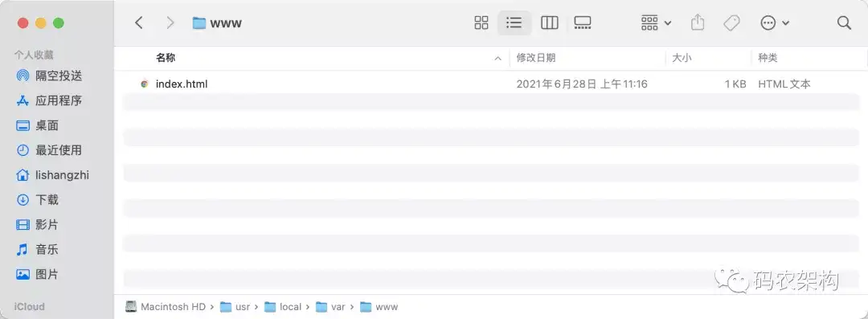This screenshot has width=868, height=319.
Task: Close the Finder window
Action: click(23, 23)
